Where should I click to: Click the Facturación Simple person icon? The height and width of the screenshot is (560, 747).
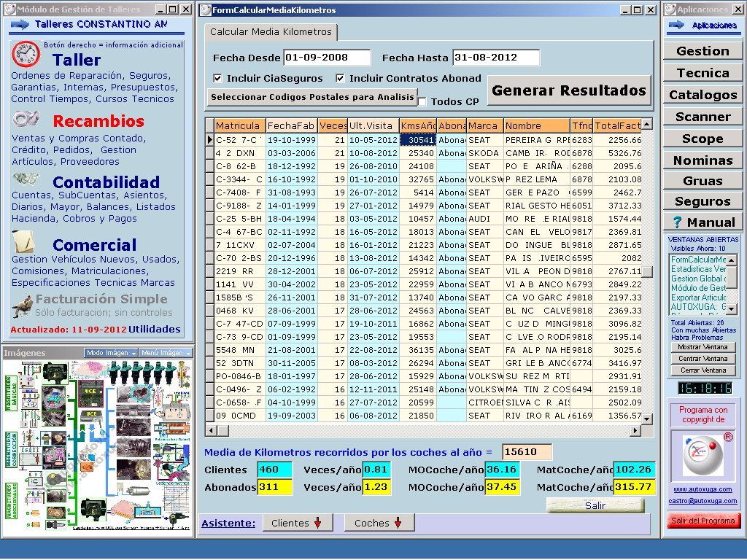coord(22,306)
